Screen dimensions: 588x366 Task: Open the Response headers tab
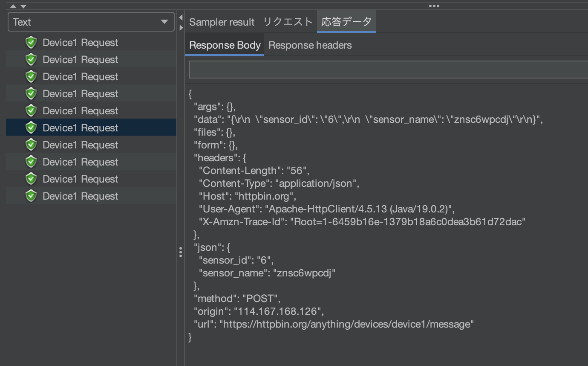tap(310, 45)
